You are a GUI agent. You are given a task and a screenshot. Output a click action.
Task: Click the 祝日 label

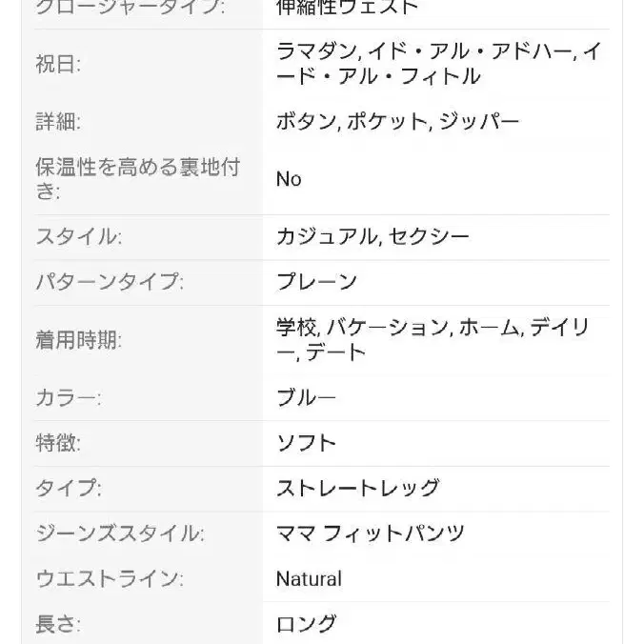click(x=58, y=65)
